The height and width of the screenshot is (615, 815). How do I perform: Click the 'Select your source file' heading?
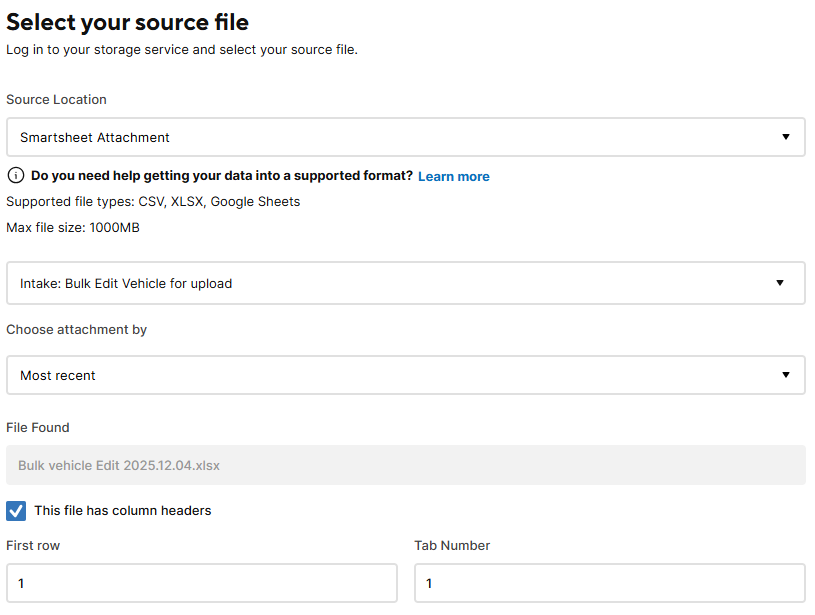click(x=128, y=22)
